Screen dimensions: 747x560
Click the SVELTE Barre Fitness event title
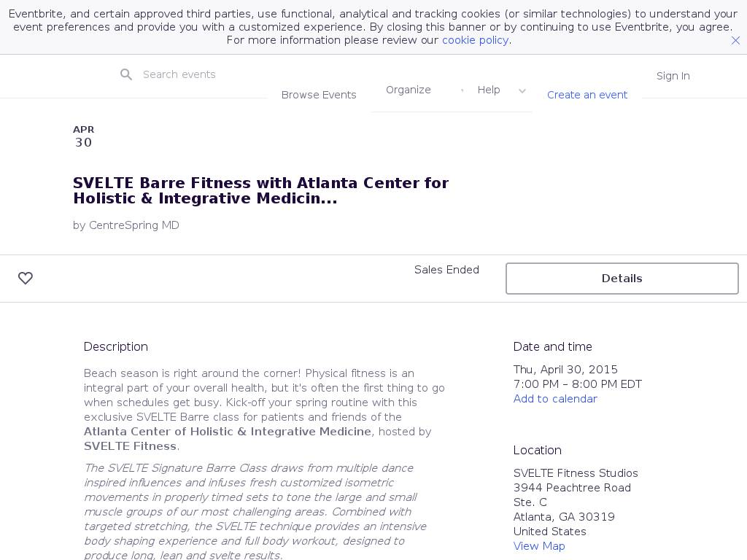[x=260, y=190]
